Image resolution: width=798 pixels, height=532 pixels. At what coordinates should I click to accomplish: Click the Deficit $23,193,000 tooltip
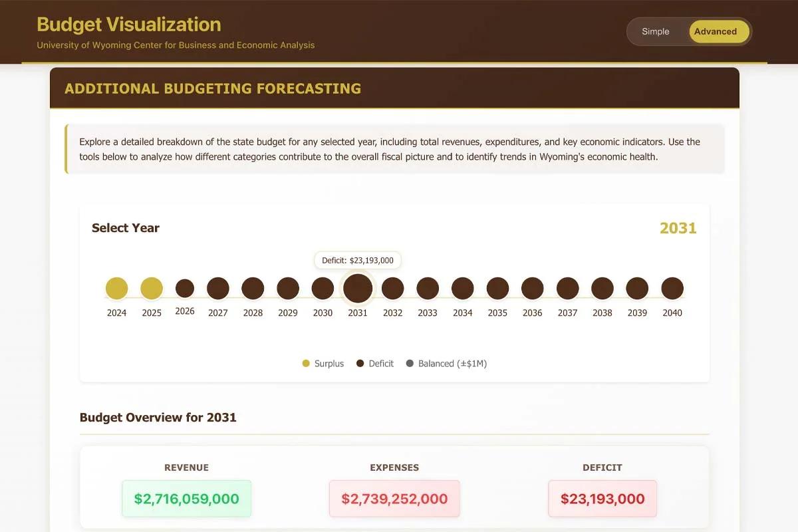(357, 260)
